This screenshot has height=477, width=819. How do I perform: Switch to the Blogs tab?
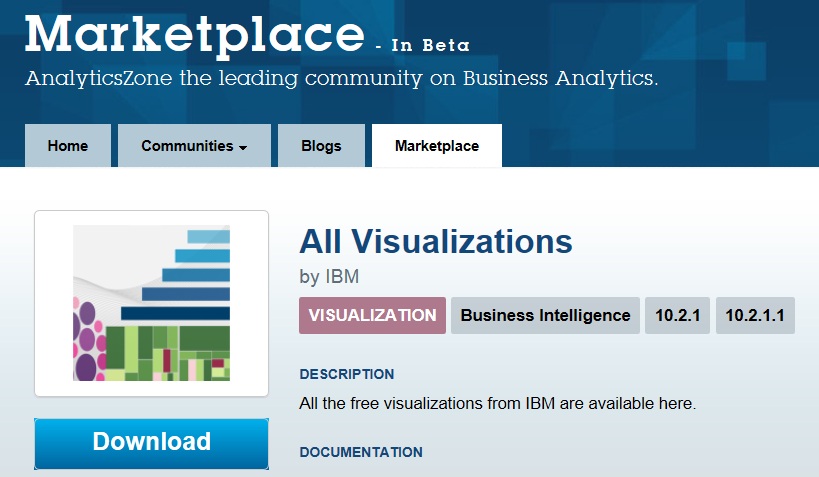pyautogui.click(x=321, y=146)
